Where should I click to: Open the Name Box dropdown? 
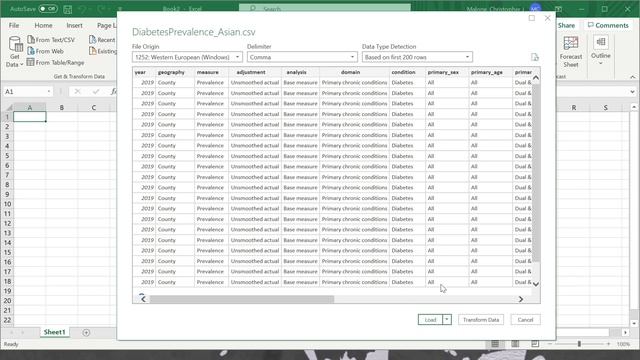coord(49,91)
